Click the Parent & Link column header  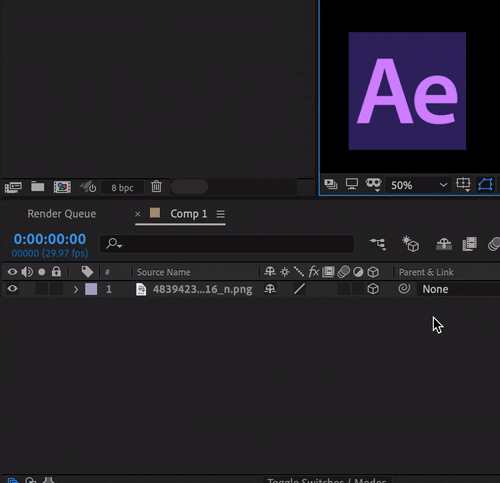pos(426,272)
